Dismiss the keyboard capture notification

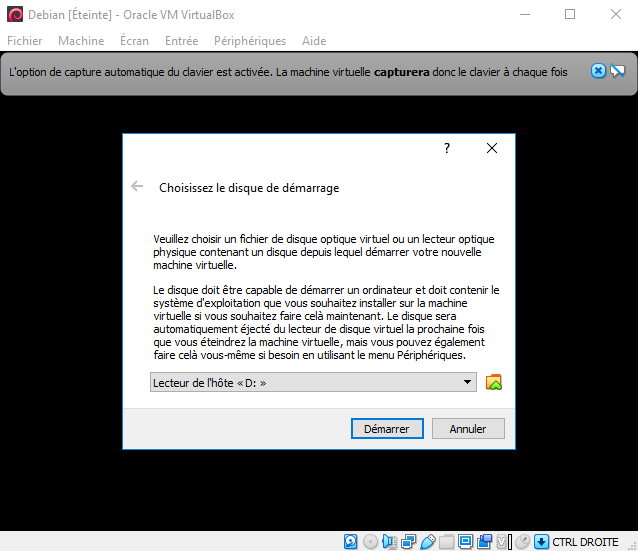pyautogui.click(x=598, y=71)
